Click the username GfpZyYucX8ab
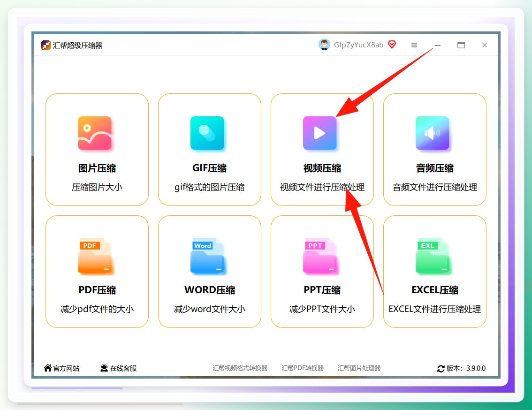Screen dimensions: 532x410 click(x=358, y=45)
